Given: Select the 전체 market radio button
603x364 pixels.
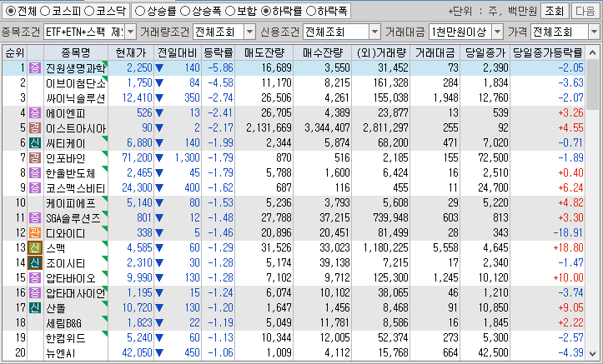Looking at the screenshot, I should click(x=11, y=11).
